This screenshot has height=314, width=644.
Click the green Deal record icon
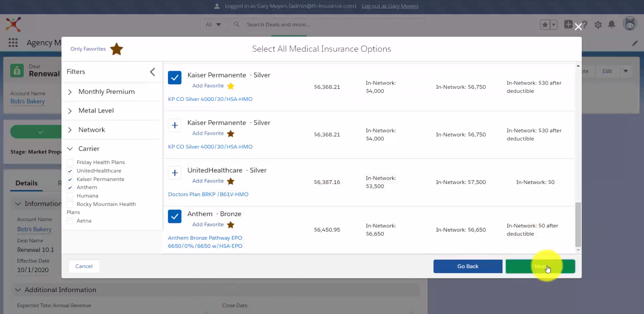coord(17,70)
